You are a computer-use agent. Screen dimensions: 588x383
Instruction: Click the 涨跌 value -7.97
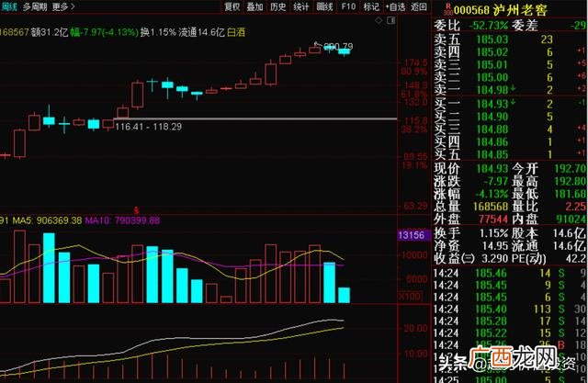pos(495,181)
